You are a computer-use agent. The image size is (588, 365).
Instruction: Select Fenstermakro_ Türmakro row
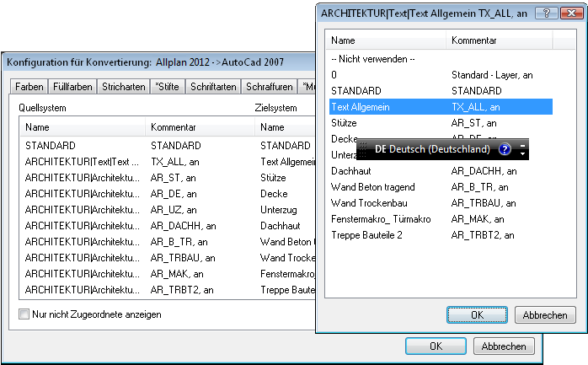coord(441,219)
